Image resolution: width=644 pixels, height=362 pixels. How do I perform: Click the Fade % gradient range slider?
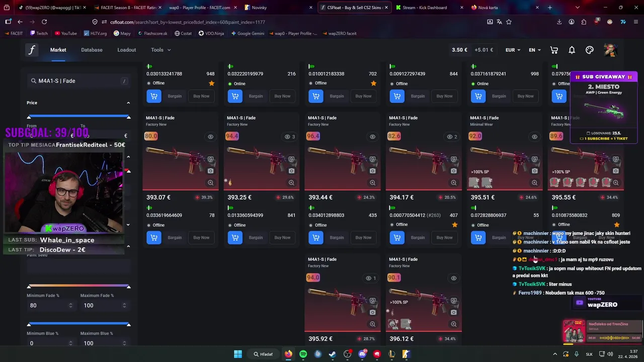point(78,287)
